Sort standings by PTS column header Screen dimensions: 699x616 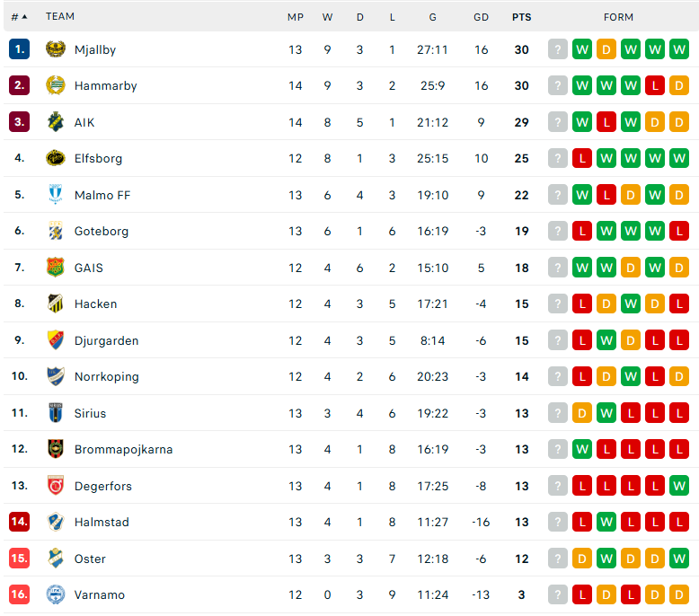click(x=522, y=17)
